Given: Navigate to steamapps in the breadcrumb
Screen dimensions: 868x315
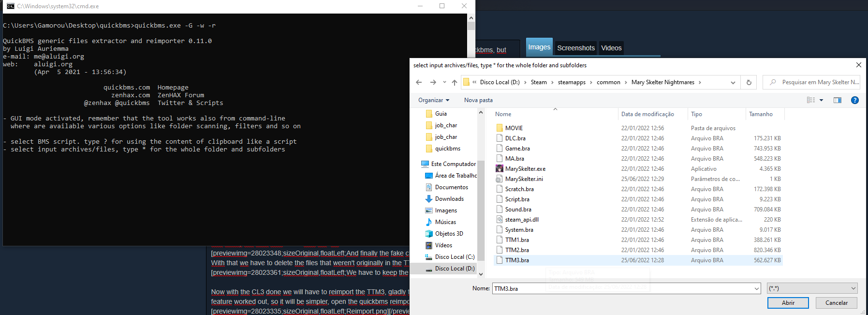Looking at the screenshot, I should (x=572, y=82).
